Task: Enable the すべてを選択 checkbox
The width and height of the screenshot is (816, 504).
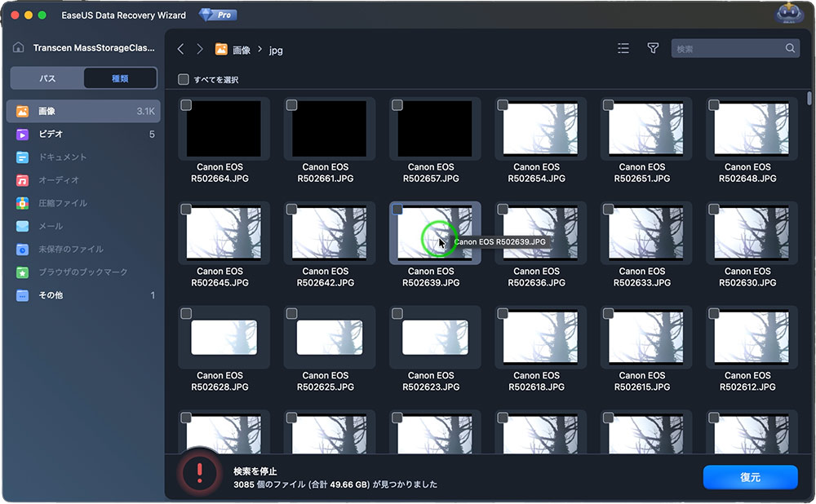Action: pyautogui.click(x=184, y=80)
